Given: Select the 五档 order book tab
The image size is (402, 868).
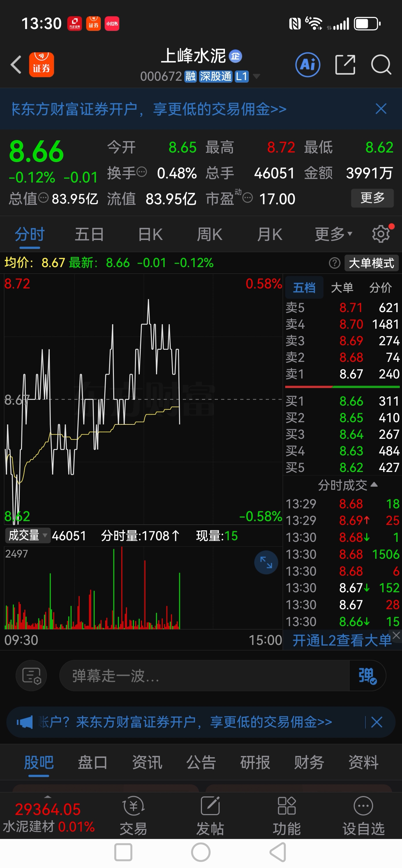Looking at the screenshot, I should click(304, 288).
